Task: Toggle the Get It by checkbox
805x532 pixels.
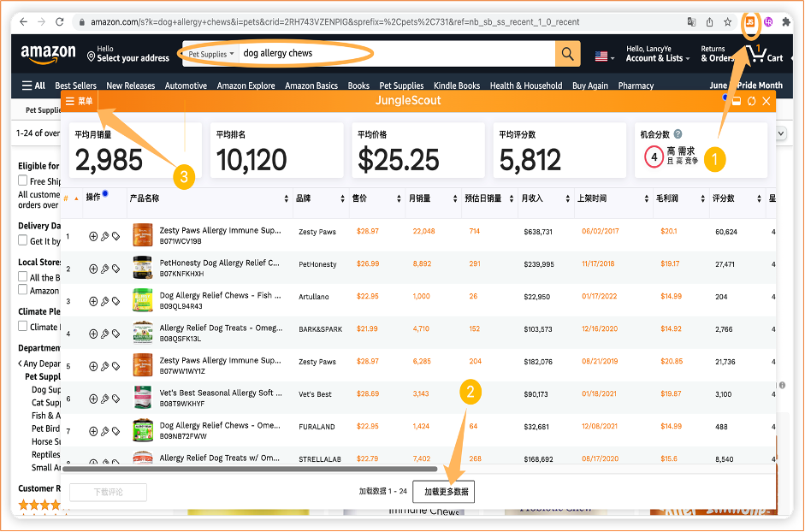Action: click(22, 239)
